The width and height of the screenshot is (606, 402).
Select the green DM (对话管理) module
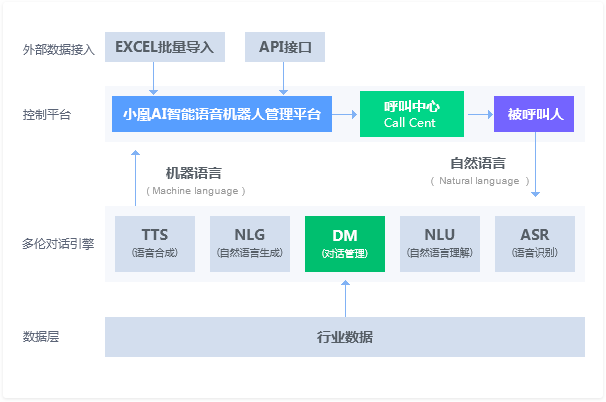pos(345,244)
